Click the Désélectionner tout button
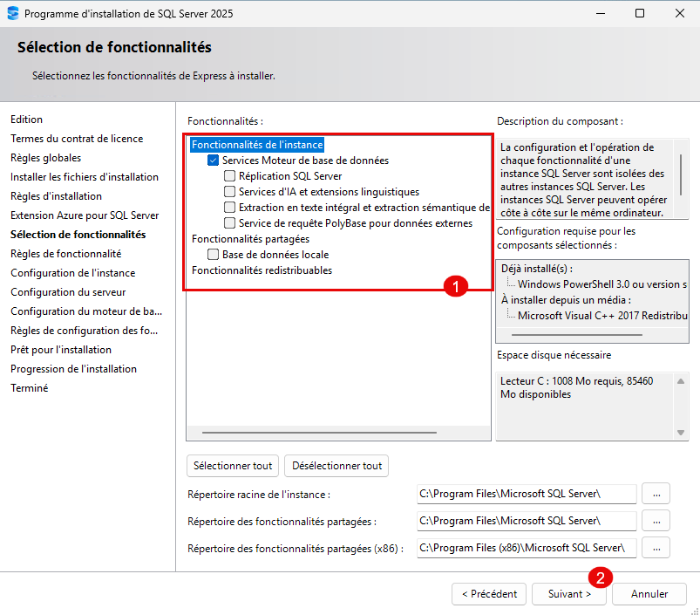700x615 pixels. pyautogui.click(x=336, y=466)
